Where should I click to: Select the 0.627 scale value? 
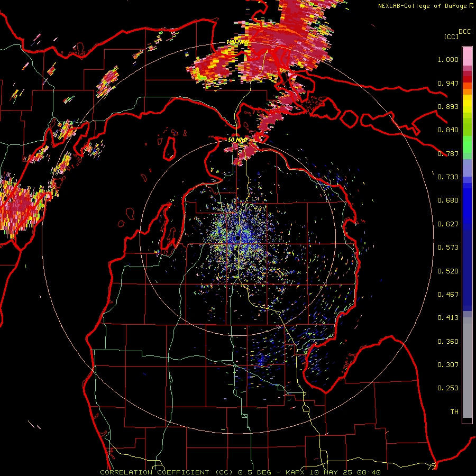coord(448,224)
